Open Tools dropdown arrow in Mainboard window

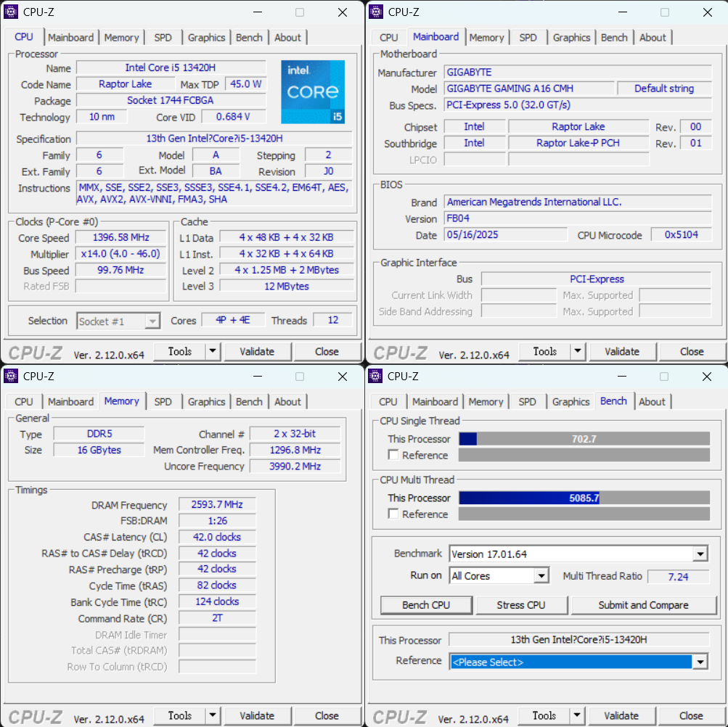[578, 351]
